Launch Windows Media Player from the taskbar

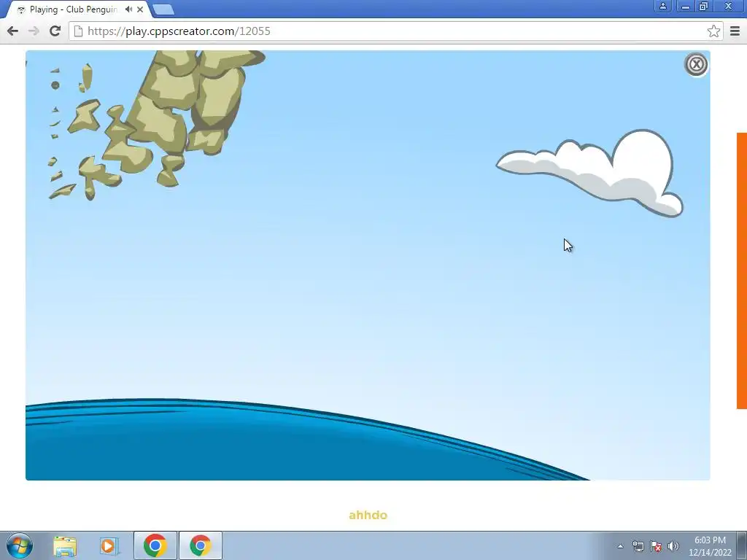[x=109, y=545]
